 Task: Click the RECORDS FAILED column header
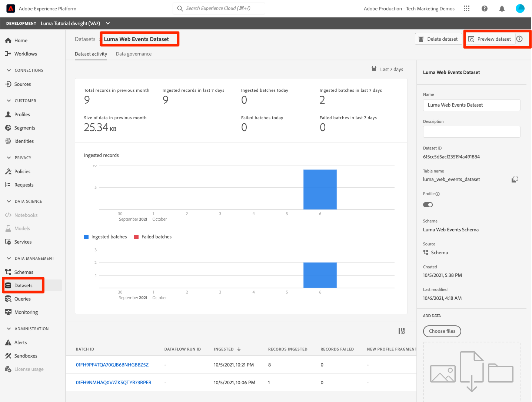point(337,349)
